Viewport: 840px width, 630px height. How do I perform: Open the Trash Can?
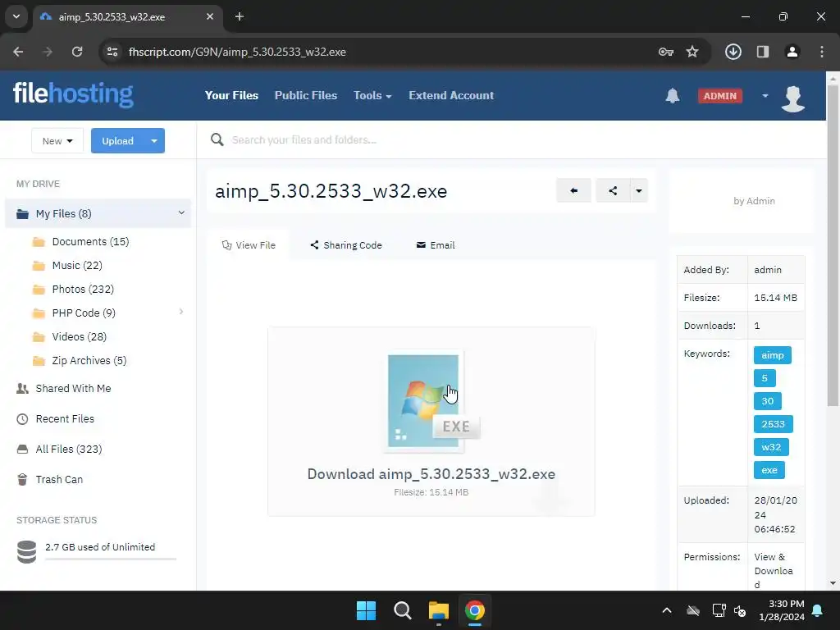pyautogui.click(x=59, y=479)
